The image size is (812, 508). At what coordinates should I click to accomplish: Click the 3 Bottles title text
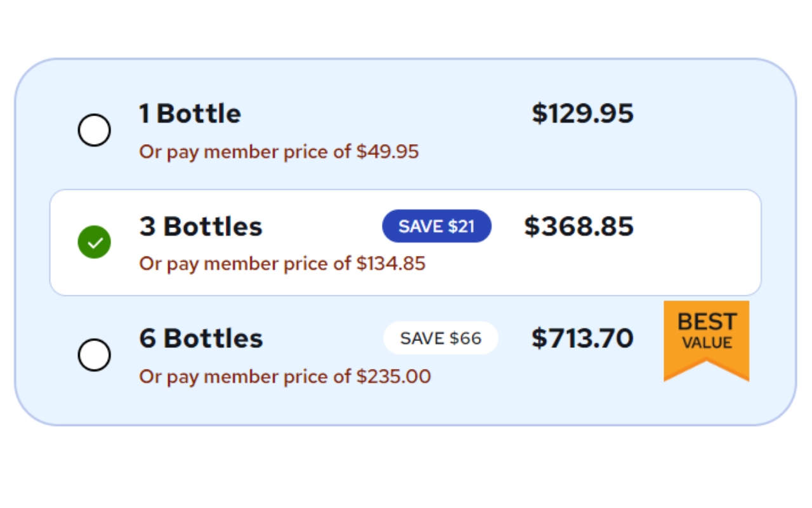click(200, 226)
